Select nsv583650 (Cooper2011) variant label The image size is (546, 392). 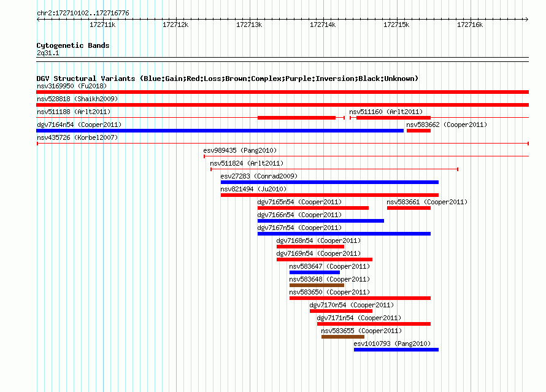tap(329, 292)
